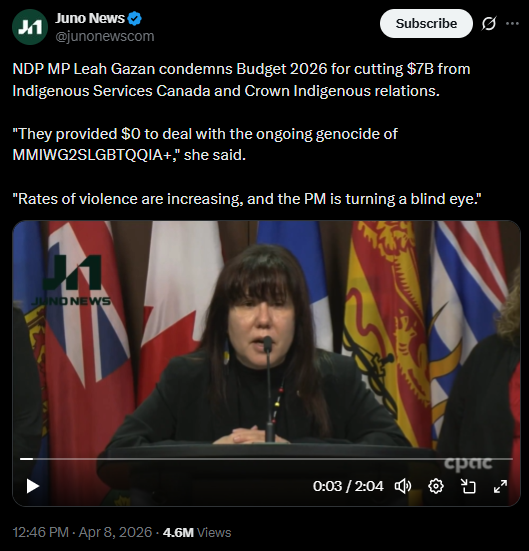Viewport: 529px width, 551px height.
Task: Play the video
Action: (x=33, y=486)
